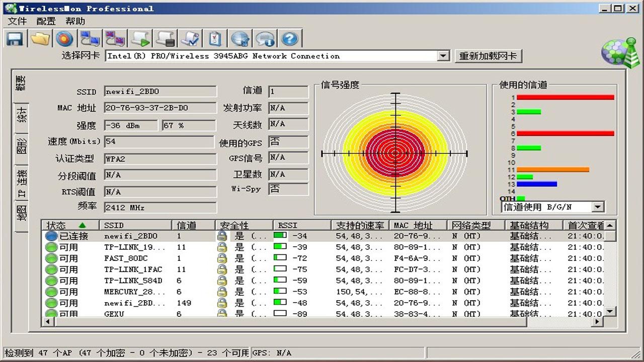
Task: Click RSSI bar showing -72
Action: (x=280, y=258)
